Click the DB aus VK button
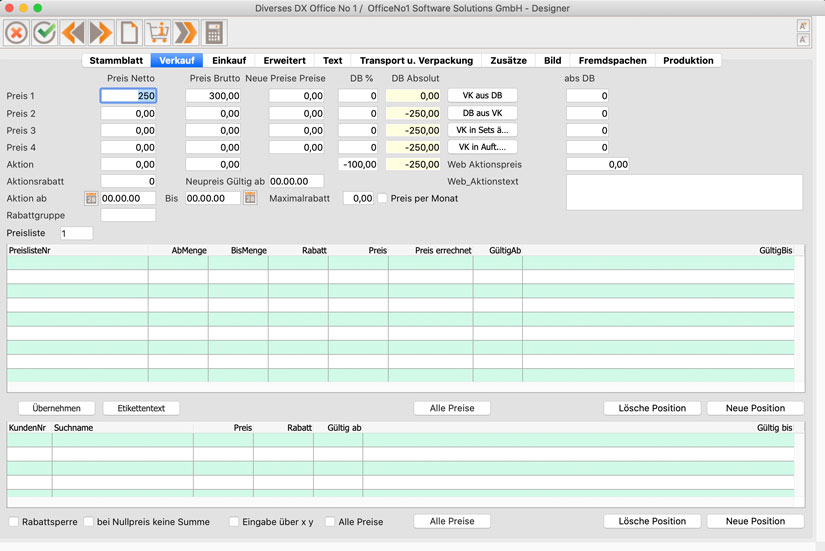The image size is (825, 551). (482, 113)
